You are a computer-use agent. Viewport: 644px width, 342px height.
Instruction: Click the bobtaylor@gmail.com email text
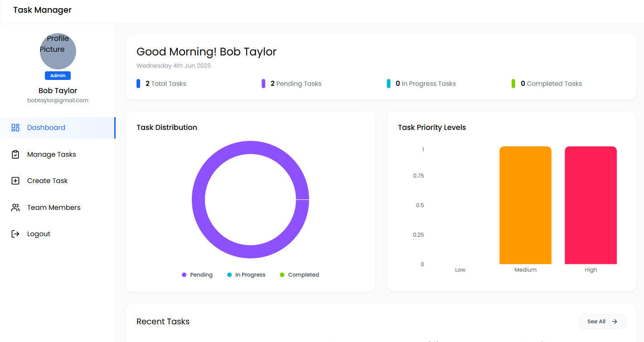coord(58,100)
